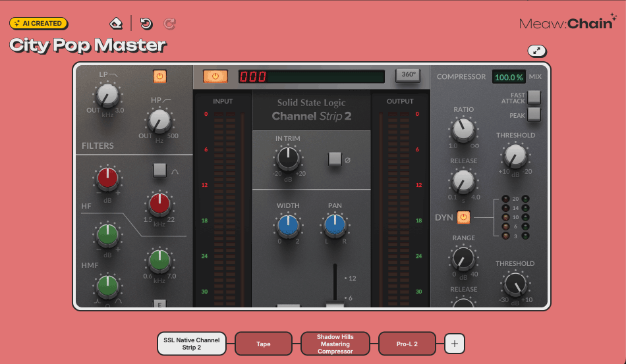Click the redo arrow icon
626x364 pixels.
point(169,24)
